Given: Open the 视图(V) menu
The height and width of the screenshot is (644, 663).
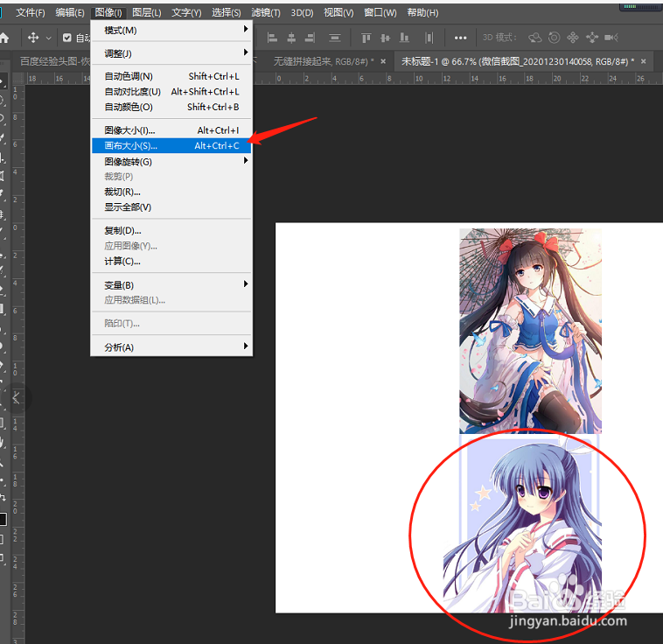Looking at the screenshot, I should tap(338, 13).
